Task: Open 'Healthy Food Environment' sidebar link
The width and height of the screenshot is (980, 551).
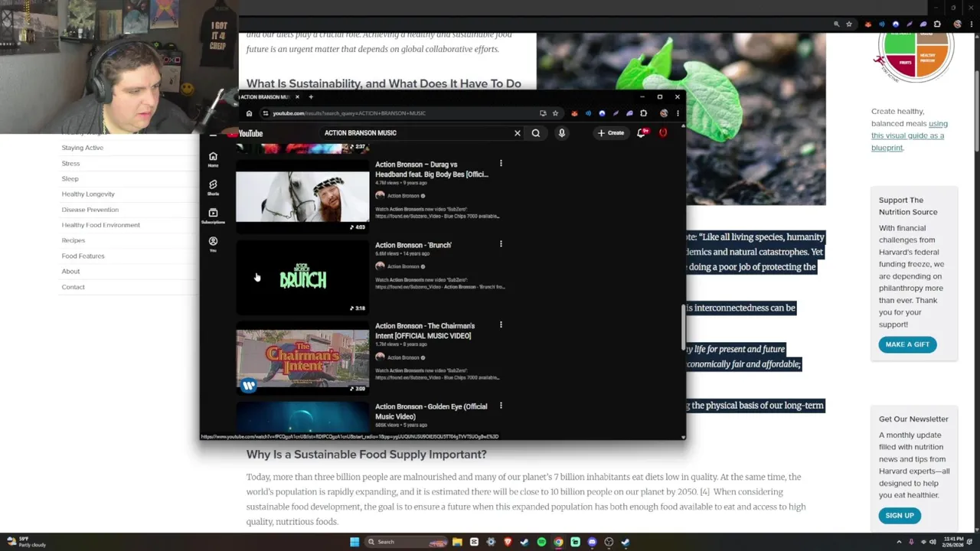Action: (101, 225)
